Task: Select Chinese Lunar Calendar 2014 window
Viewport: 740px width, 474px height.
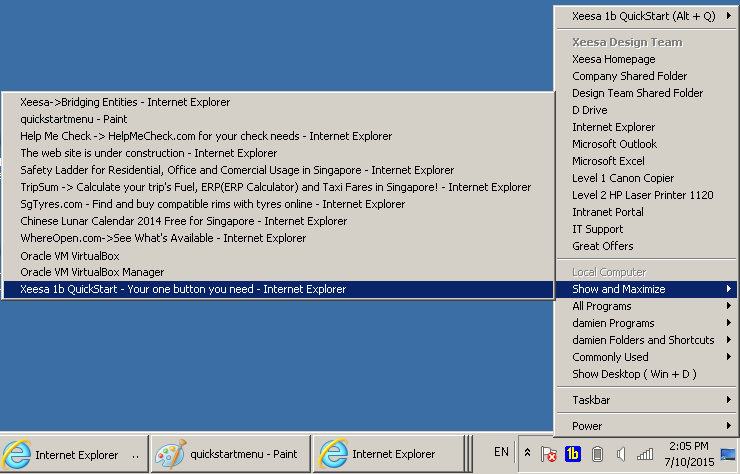Action: point(278,221)
